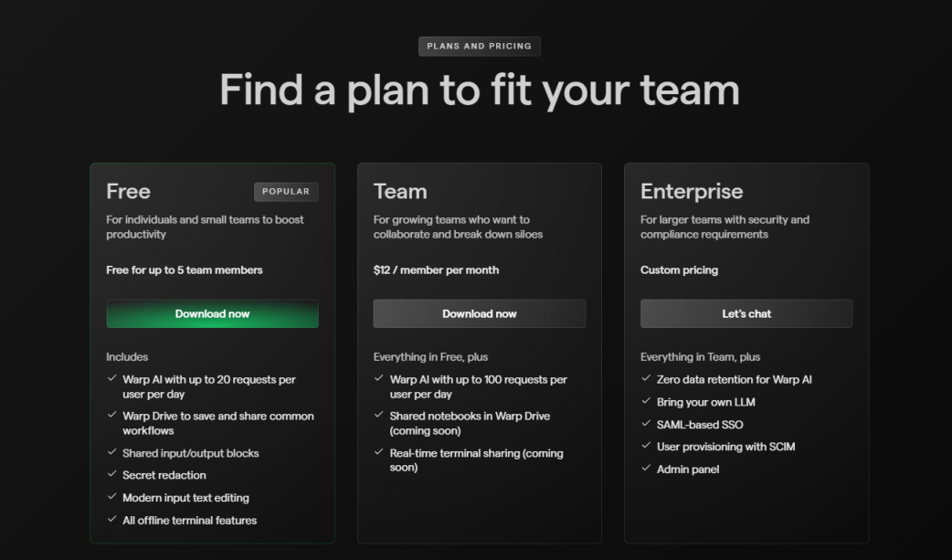The image size is (952, 560).
Task: Click the Let's chat button for Enterprise
Action: click(x=746, y=313)
